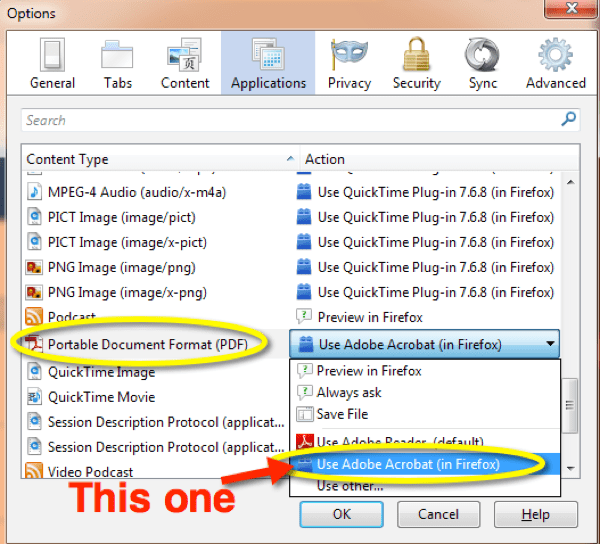600x544 pixels.
Task: Click scroll up arrow of list
Action: click(571, 182)
